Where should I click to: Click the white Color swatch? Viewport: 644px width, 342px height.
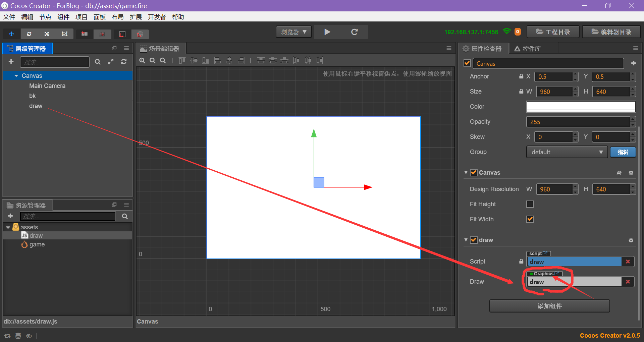[581, 106]
